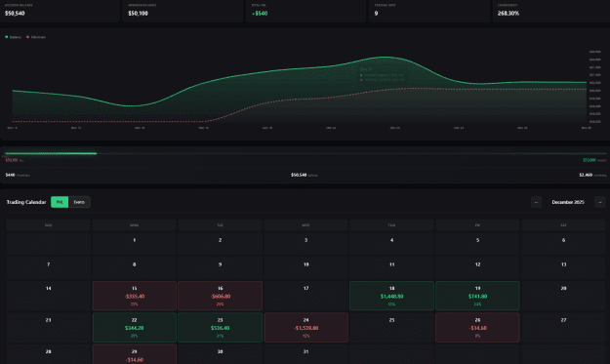Viewport: 610px width, 364px height.
Task: Open December 18 profit day $1,448.80
Action: pos(391,296)
